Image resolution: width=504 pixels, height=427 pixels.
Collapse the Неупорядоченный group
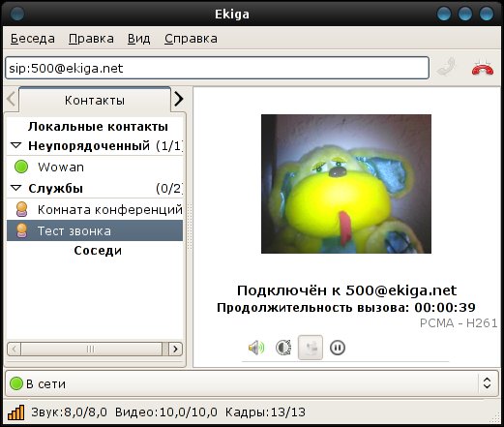(15, 145)
